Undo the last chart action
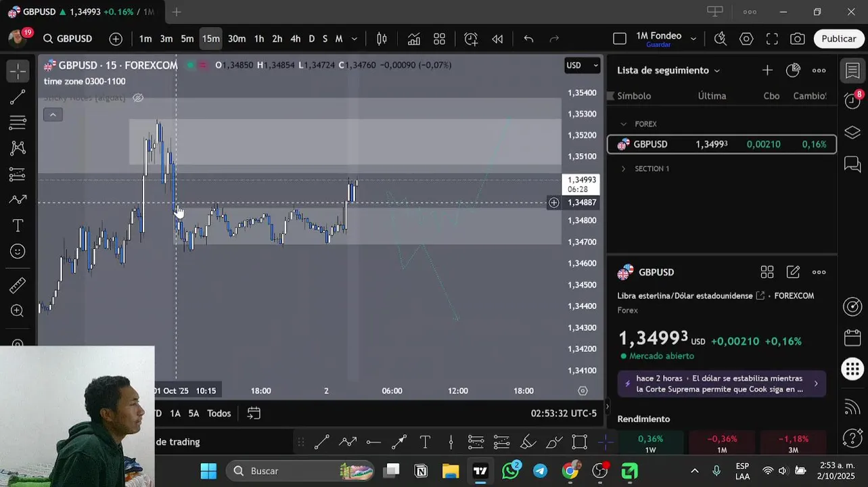The height and width of the screenshot is (487, 868). 528,39
